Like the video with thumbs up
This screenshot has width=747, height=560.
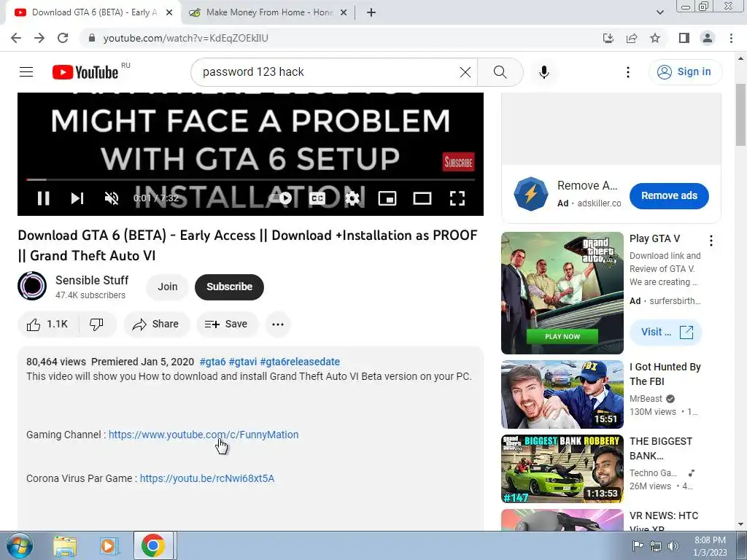tap(47, 324)
